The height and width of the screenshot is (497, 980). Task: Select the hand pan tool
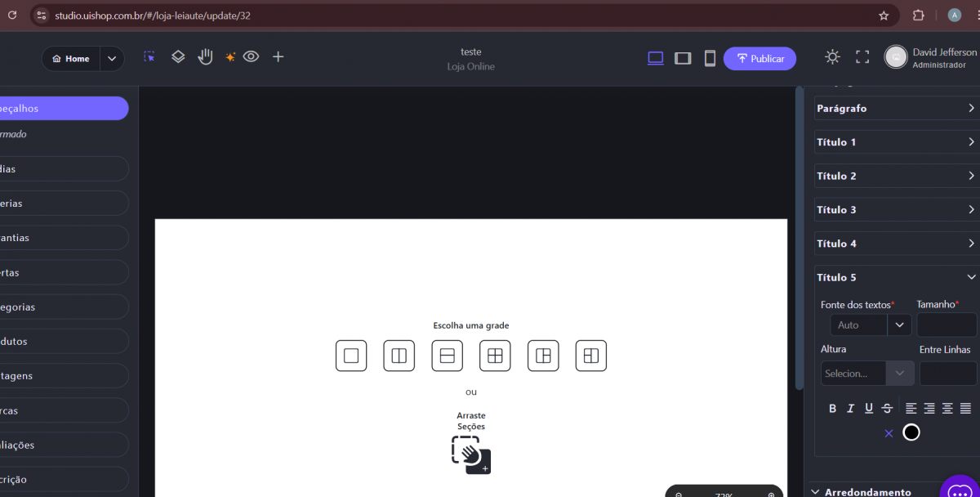[205, 56]
